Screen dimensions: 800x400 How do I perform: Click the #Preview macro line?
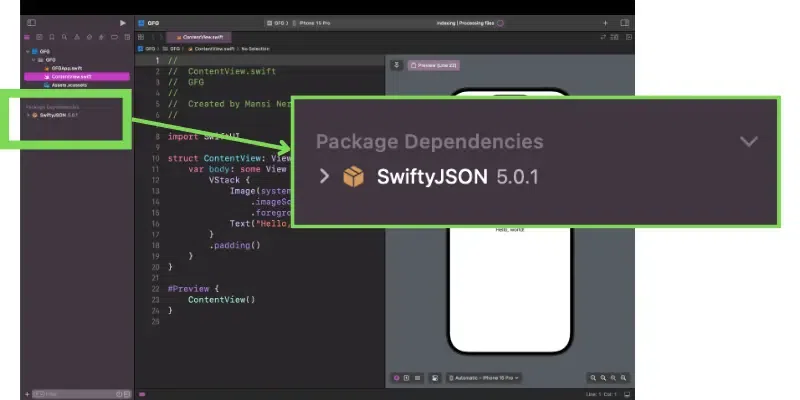coord(193,289)
